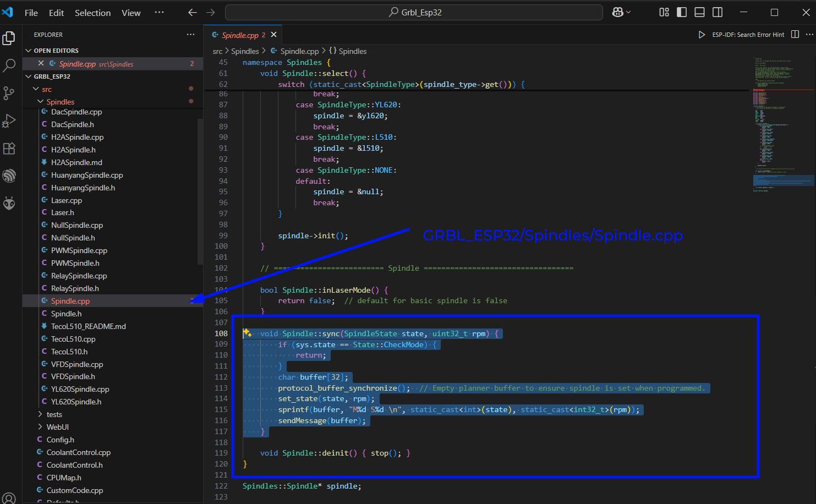Viewport: 816px width, 504px height.
Task: Open the Extensions view icon
Action: [x=9, y=149]
